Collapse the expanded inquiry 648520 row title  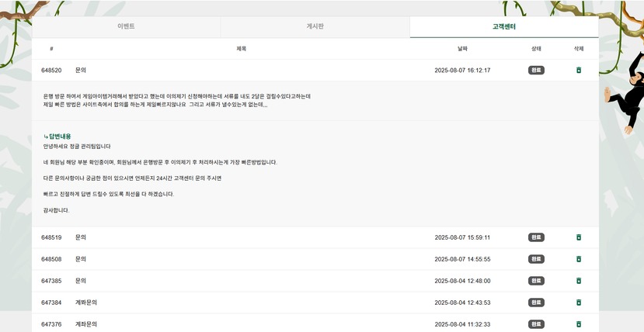[81, 70]
